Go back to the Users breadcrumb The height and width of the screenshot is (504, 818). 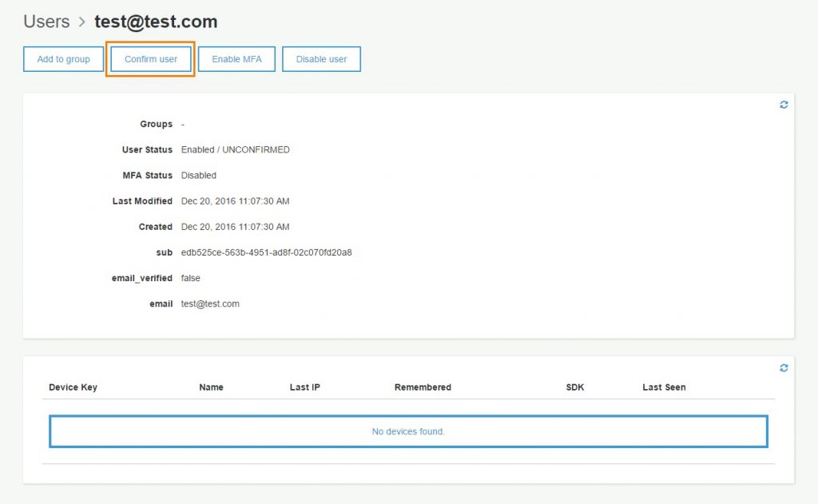(46, 22)
